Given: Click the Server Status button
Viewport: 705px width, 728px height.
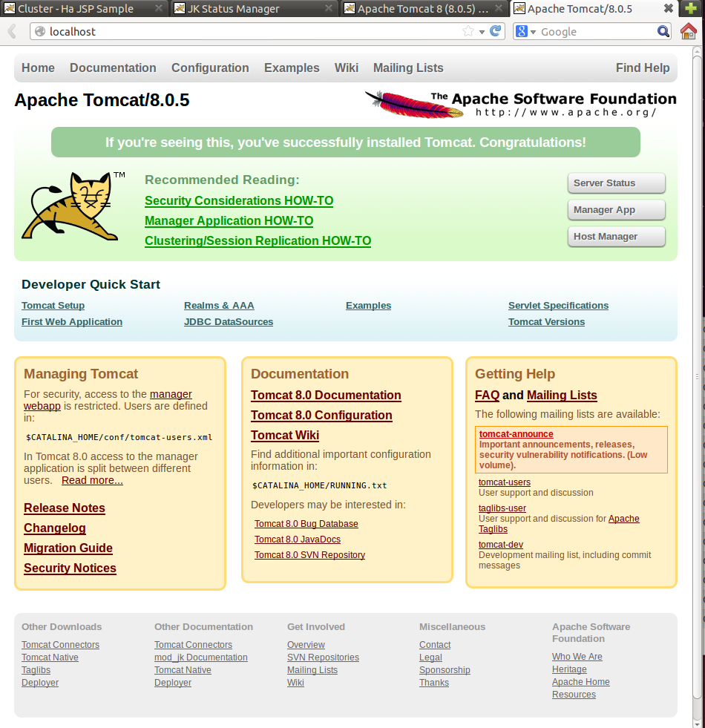Looking at the screenshot, I should pyautogui.click(x=616, y=183).
